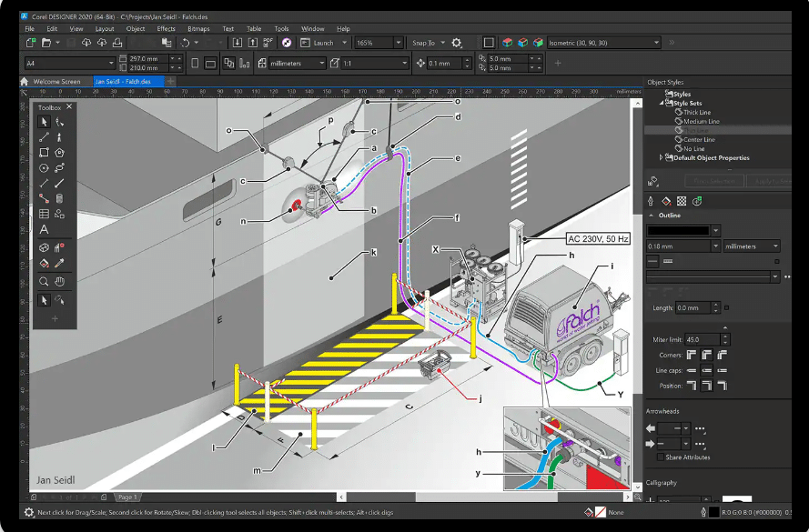This screenshot has height=532, width=809.
Task: Click the Export icon
Action: coord(253,43)
